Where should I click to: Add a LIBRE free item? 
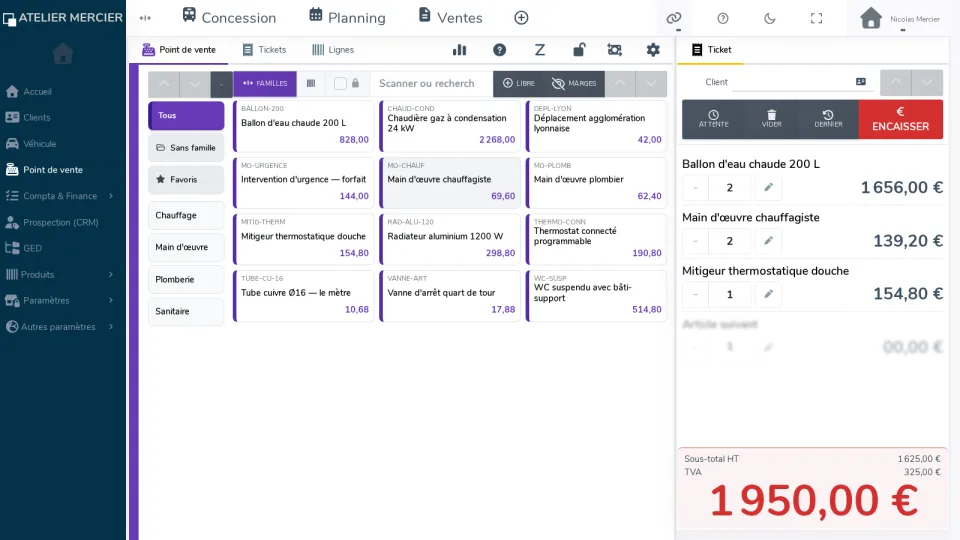click(519, 84)
